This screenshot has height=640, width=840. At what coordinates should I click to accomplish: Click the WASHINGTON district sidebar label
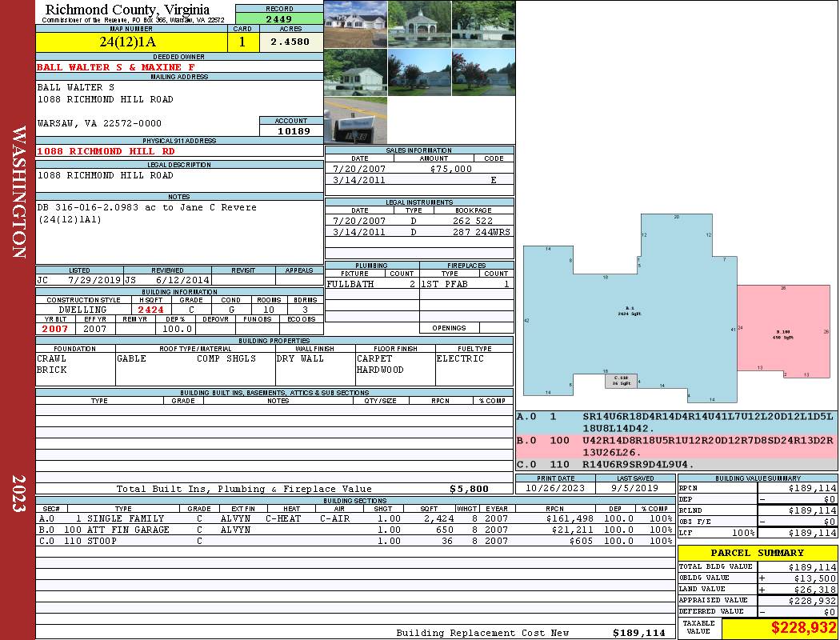[x=18, y=192]
